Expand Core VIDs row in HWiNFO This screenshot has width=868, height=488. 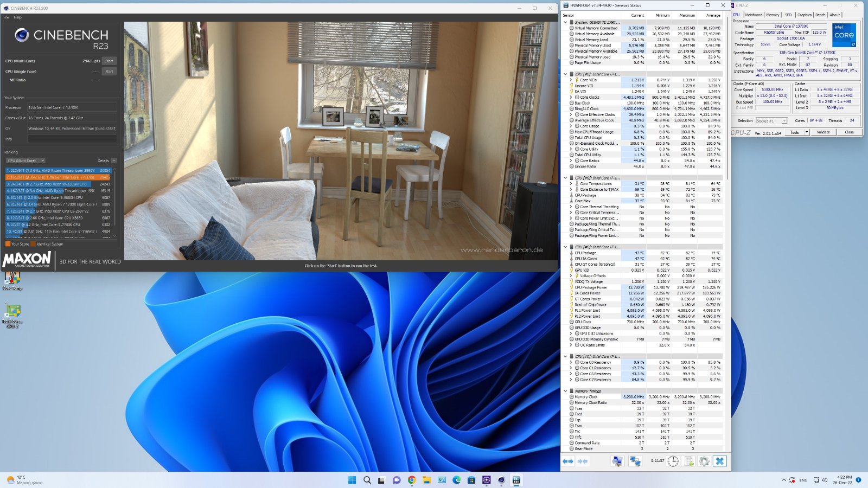571,80
